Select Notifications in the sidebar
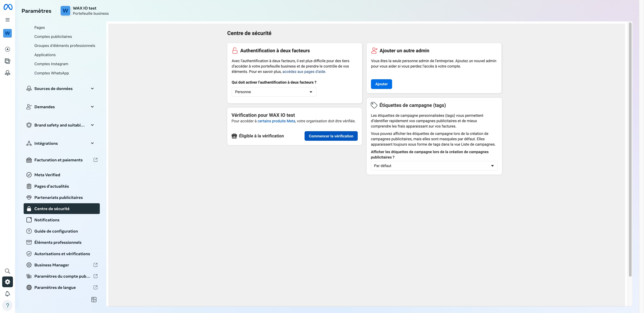Image resolution: width=644 pixels, height=313 pixels. pos(47,220)
